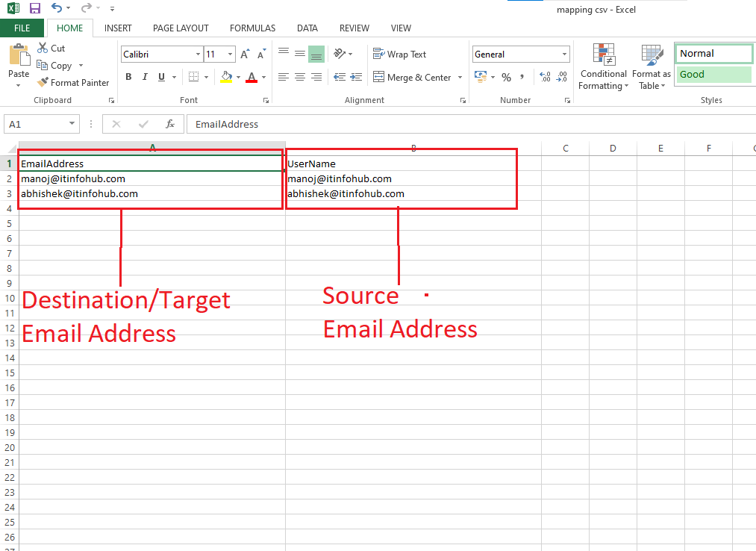This screenshot has width=756, height=551.
Task: Click the Orientation text rotate icon
Action: click(x=340, y=54)
